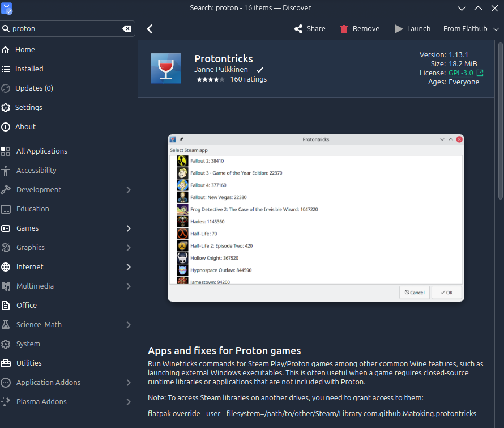Launch Protontricks
This screenshot has width=504, height=428.
coord(412,29)
